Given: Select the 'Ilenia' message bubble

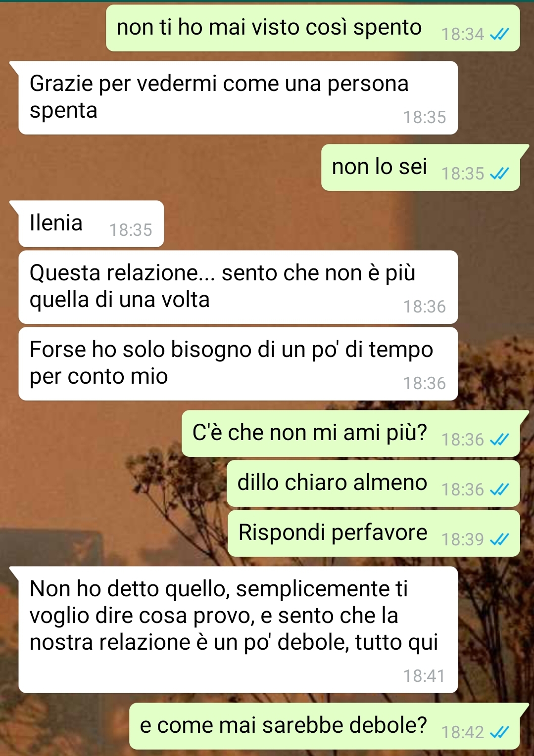Looking at the screenshot, I should click(x=91, y=223).
